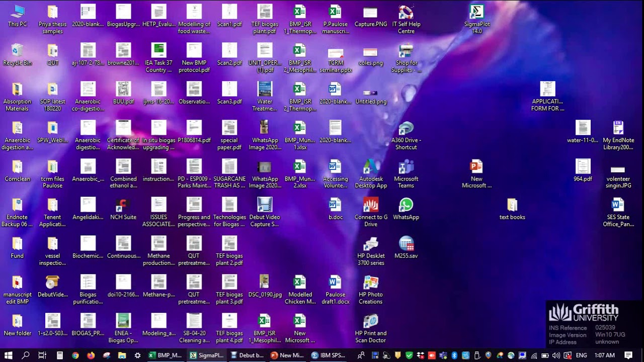644x362 pixels.
Task: Open the volume control in system tray
Action: click(555, 355)
